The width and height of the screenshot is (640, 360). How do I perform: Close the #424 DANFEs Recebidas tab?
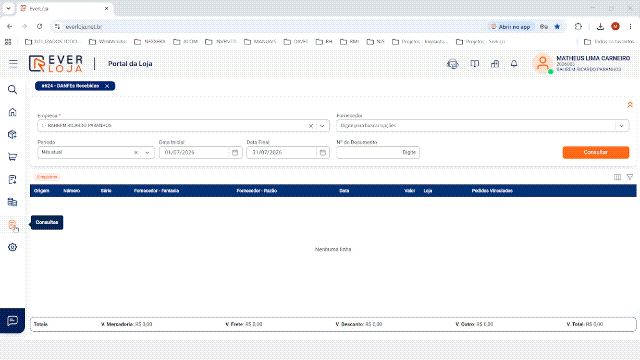(107, 86)
